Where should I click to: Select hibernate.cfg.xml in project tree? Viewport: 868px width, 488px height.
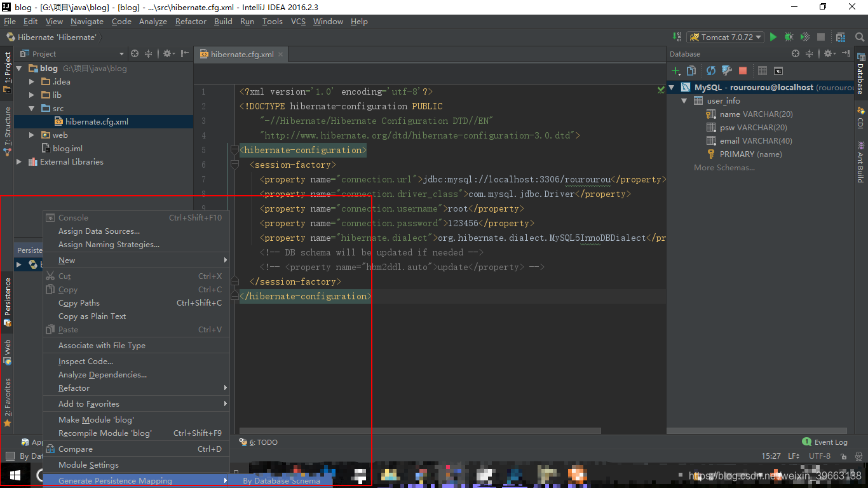pyautogui.click(x=103, y=122)
